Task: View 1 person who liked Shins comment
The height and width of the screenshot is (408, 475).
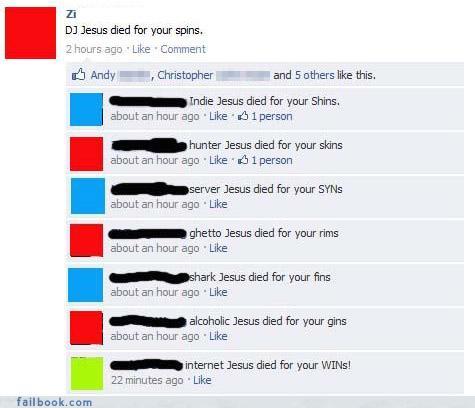Action: [x=272, y=116]
